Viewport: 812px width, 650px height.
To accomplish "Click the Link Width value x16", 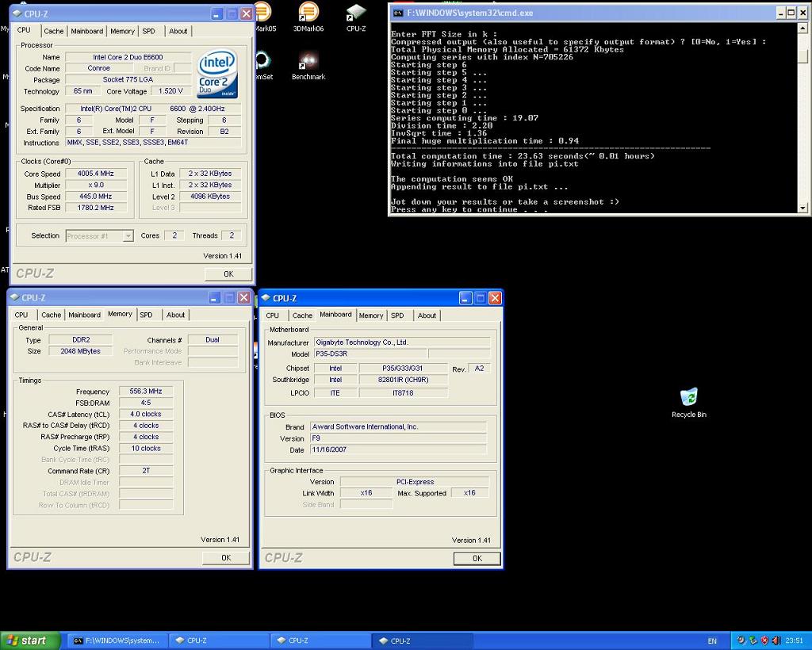I will coord(366,493).
